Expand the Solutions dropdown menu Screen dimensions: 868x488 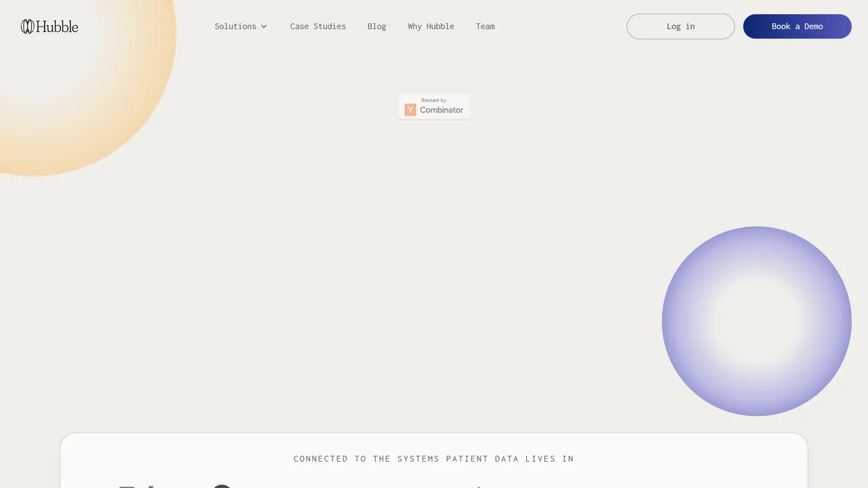pos(241,26)
